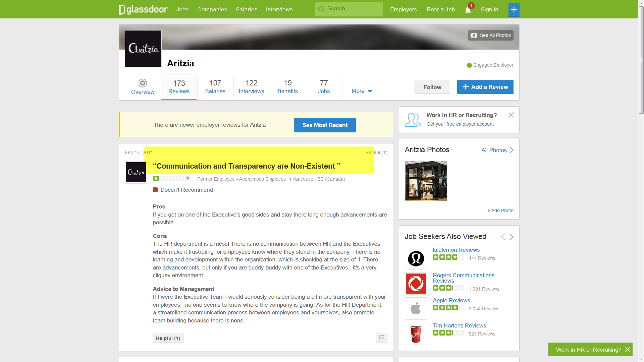Dismiss the Work in HR or Recruiting card
Screen dimensions: 644x362
(x=511, y=115)
